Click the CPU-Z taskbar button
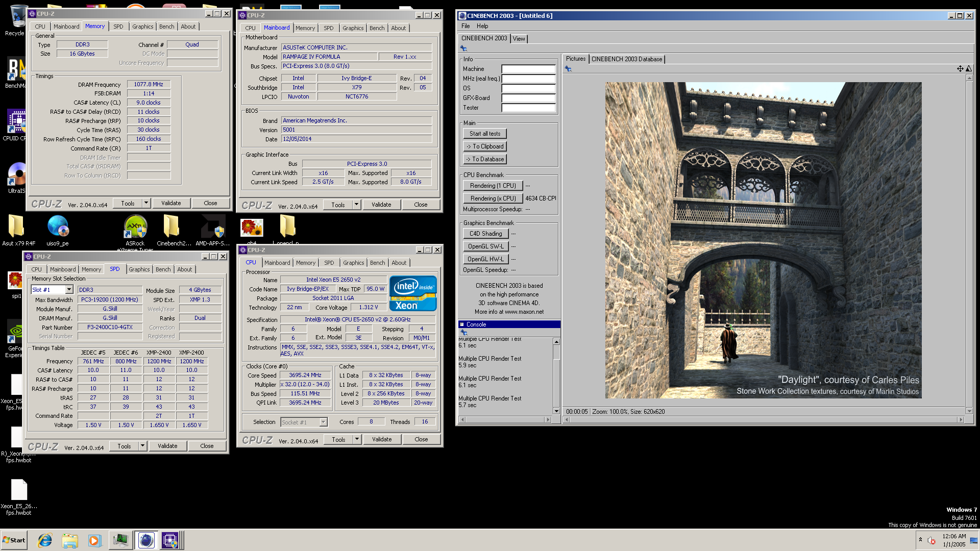The image size is (980, 551). pyautogui.click(x=170, y=540)
